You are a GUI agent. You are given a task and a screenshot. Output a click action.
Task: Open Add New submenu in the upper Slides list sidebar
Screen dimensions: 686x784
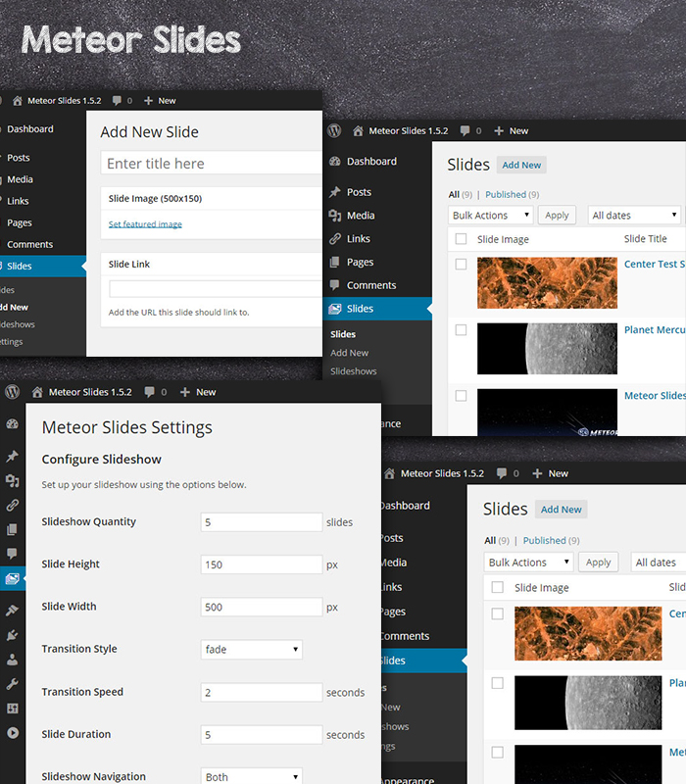[x=350, y=353]
